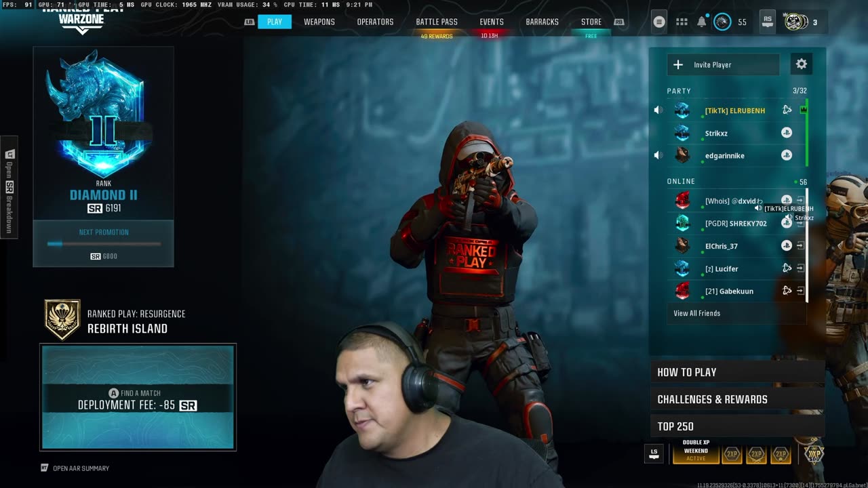The width and height of the screenshot is (868, 488).
Task: Select online friend [z] Lucifer name
Action: point(722,269)
